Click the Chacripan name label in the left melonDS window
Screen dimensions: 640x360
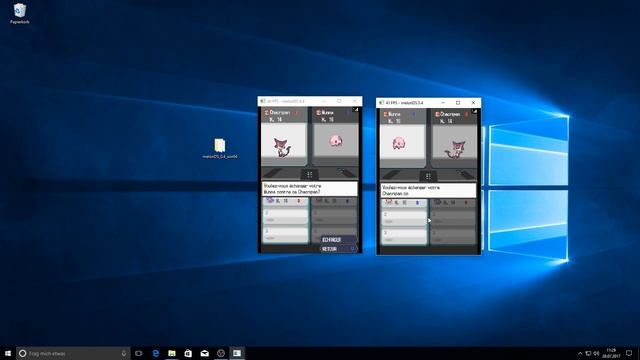point(280,112)
